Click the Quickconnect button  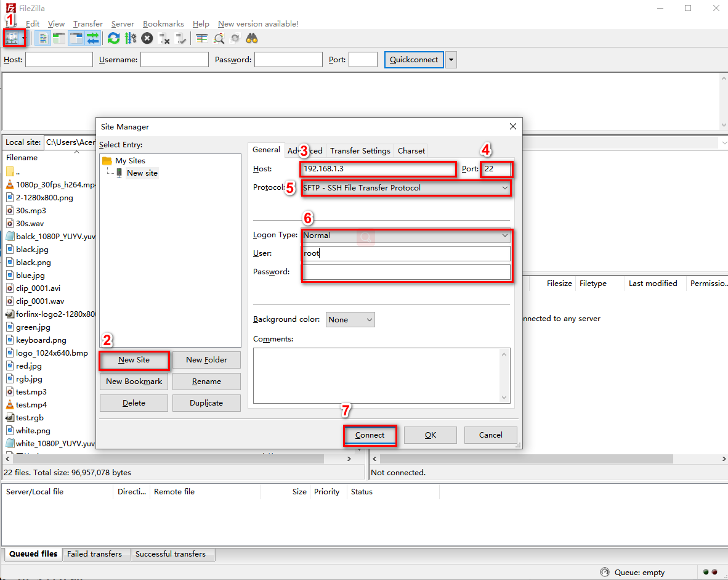(x=414, y=60)
